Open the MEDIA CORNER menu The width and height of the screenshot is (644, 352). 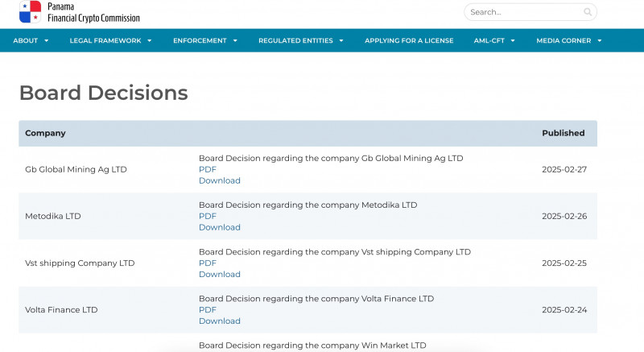(x=563, y=40)
